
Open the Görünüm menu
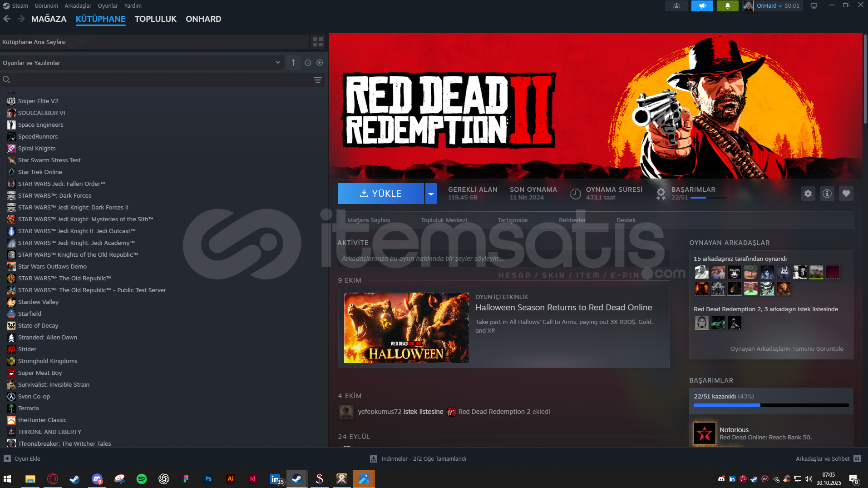point(46,6)
